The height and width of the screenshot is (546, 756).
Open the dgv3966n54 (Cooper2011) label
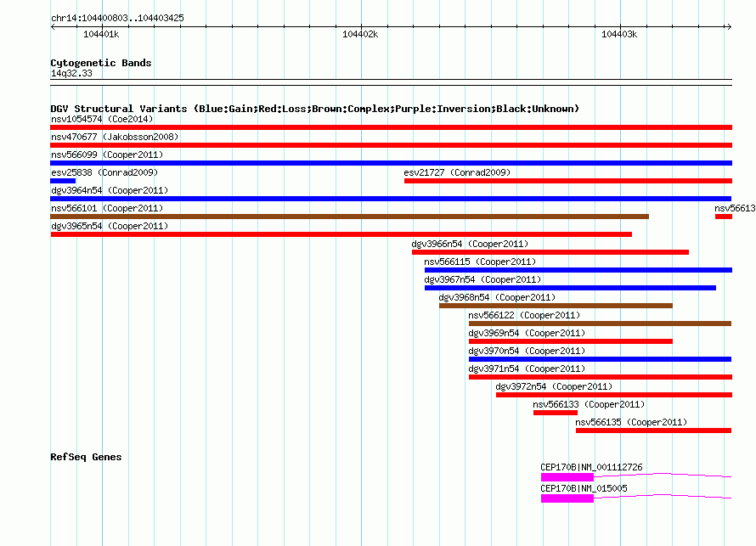(470, 244)
